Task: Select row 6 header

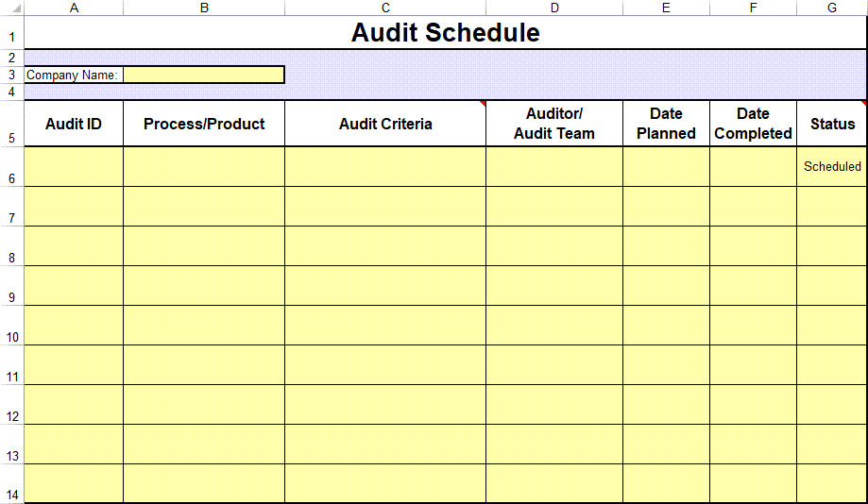Action: point(11,166)
